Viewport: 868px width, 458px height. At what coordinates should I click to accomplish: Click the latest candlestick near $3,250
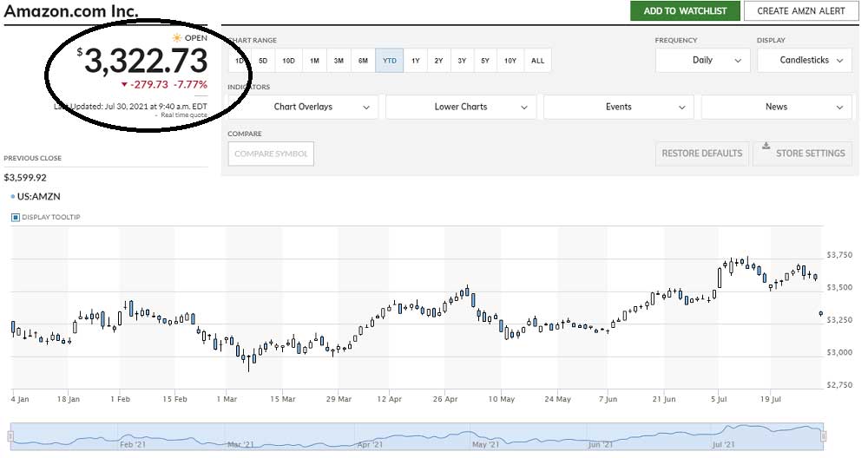tap(820, 314)
